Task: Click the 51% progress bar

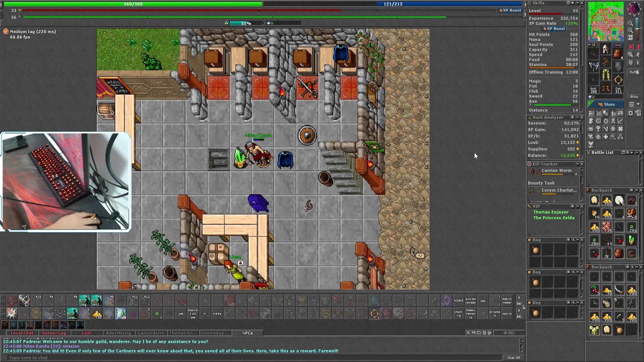Action: [246, 23]
